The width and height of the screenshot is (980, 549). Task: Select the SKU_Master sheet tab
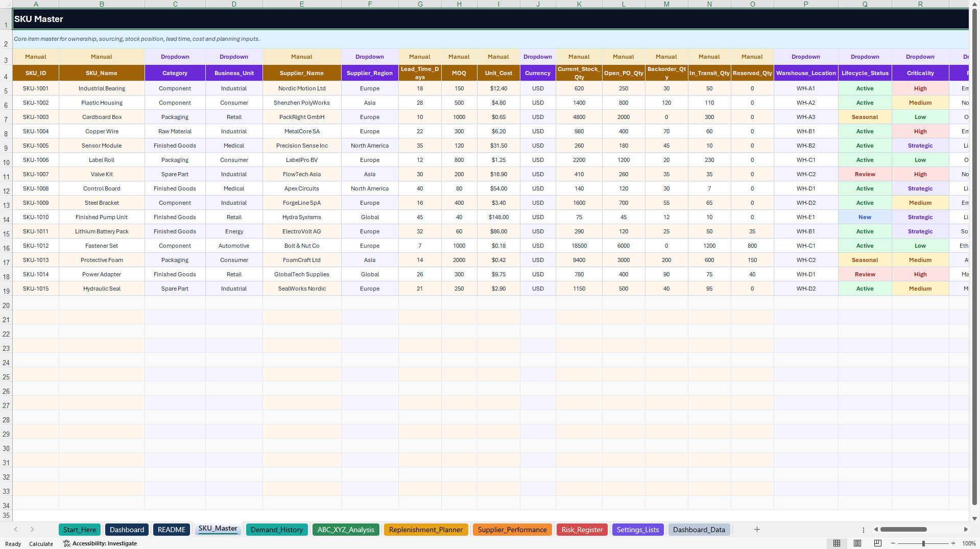tap(218, 529)
